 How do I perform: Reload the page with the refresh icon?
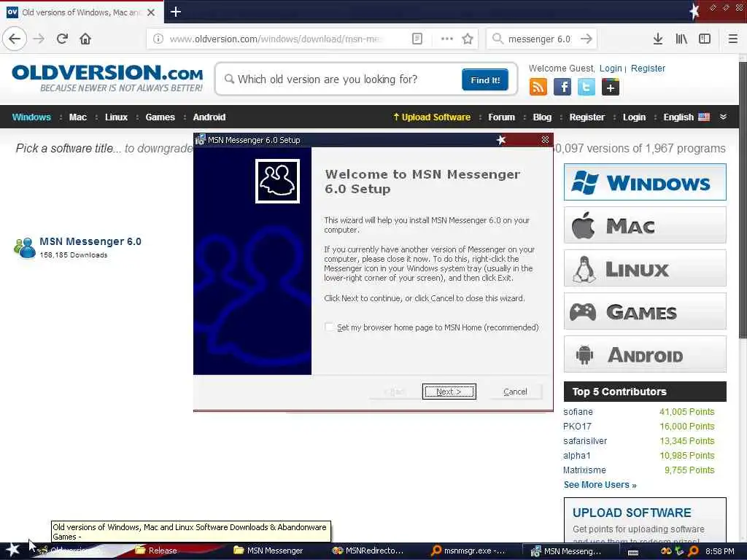click(x=62, y=39)
